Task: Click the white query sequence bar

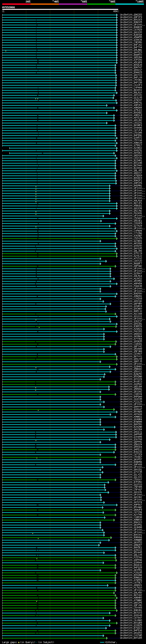Action: coord(60,9)
